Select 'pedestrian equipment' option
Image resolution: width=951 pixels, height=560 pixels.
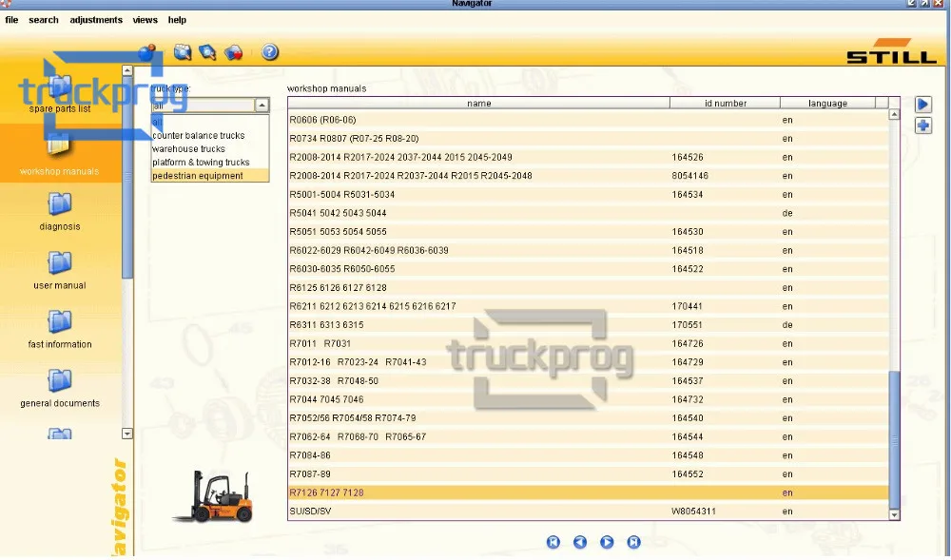210,176
